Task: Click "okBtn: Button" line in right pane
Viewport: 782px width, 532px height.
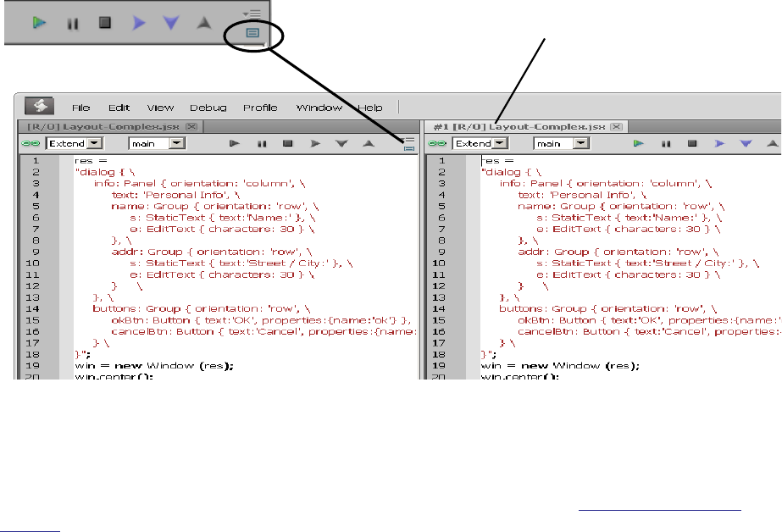Action: [x=649, y=320]
